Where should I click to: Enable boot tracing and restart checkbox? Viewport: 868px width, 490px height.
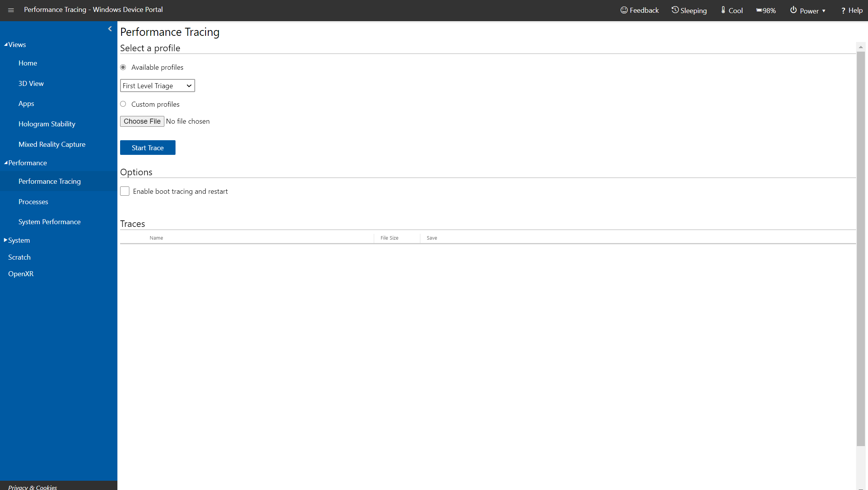[125, 191]
